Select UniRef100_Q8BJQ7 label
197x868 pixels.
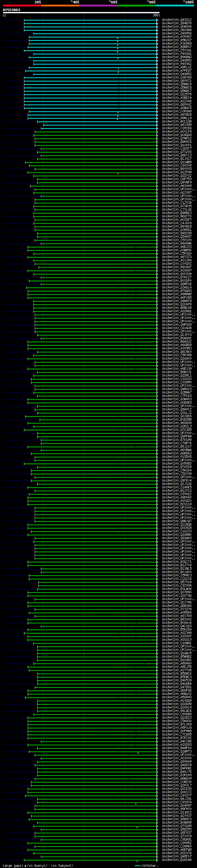[x=177, y=521]
